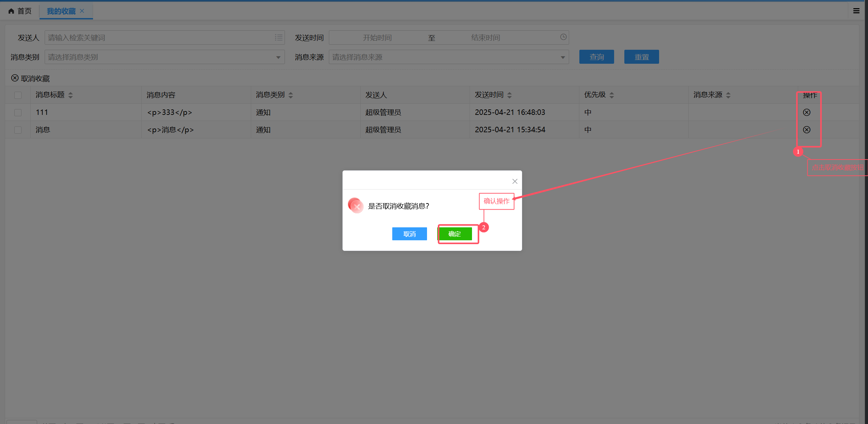
Task: Click the cancel-favorite icon in row 111
Action: pos(806,112)
